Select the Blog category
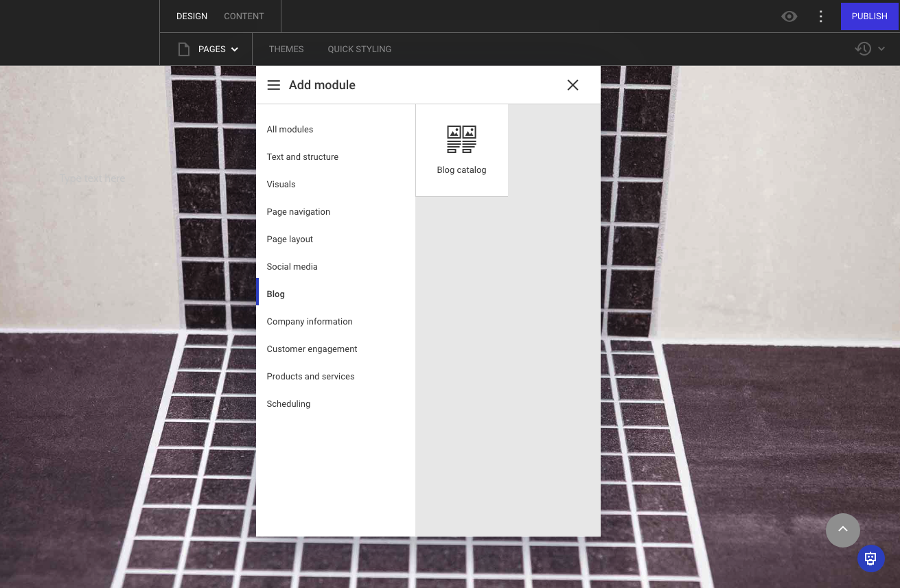The width and height of the screenshot is (900, 588). 336,294
